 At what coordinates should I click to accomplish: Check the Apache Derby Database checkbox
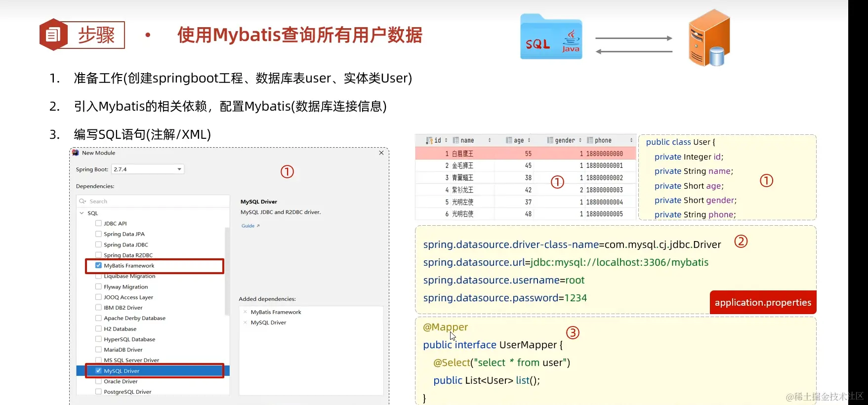pyautogui.click(x=98, y=318)
